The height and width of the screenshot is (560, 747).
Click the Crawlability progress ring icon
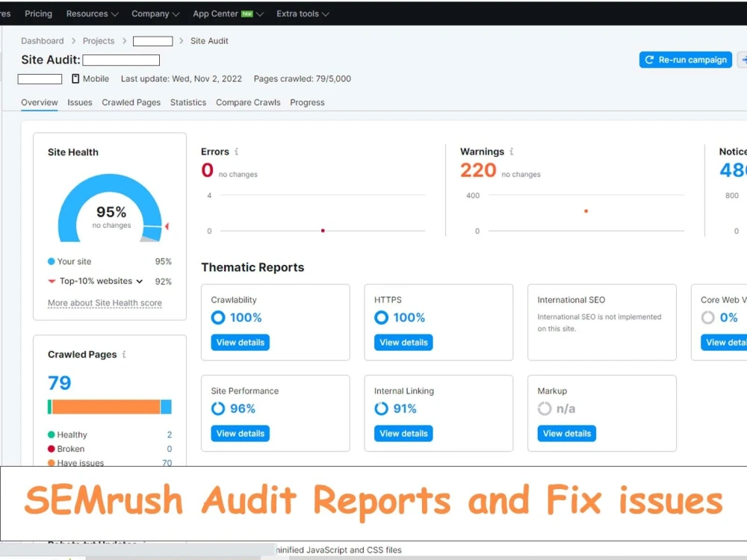click(218, 317)
